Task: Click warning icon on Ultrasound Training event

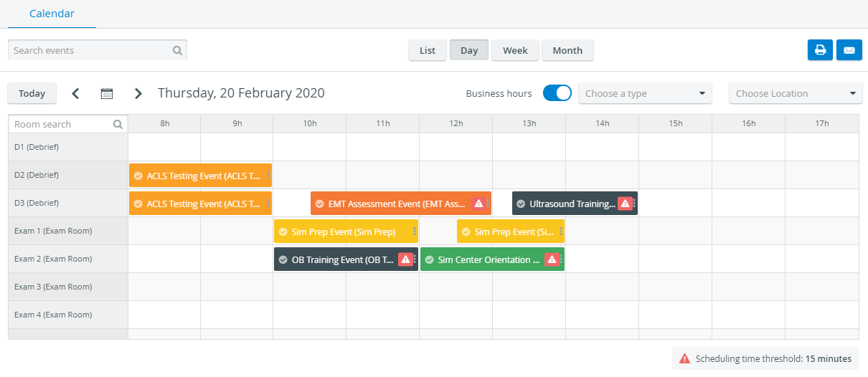Action: coord(625,204)
